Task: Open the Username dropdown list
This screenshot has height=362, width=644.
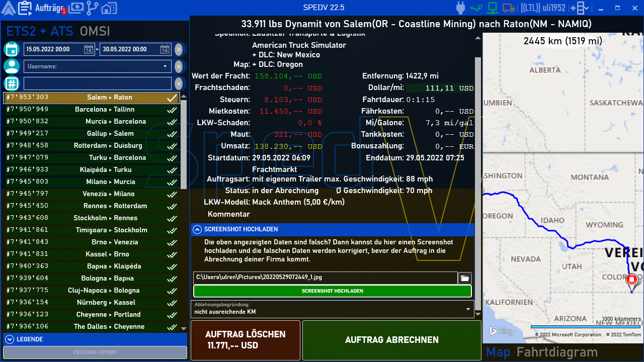Action: pyautogui.click(x=165, y=66)
